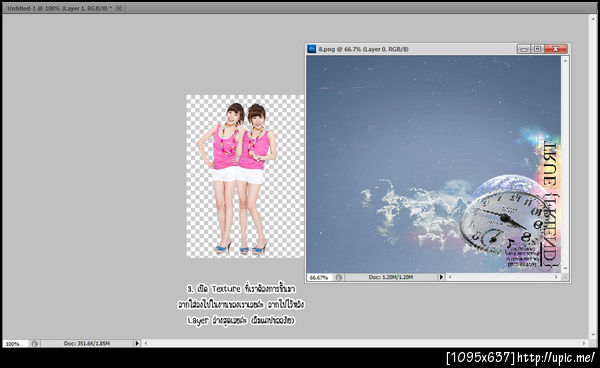The image size is (600, 368).
Task: Open the status bar arrow menu in the 8.png window
Action: click(x=441, y=277)
